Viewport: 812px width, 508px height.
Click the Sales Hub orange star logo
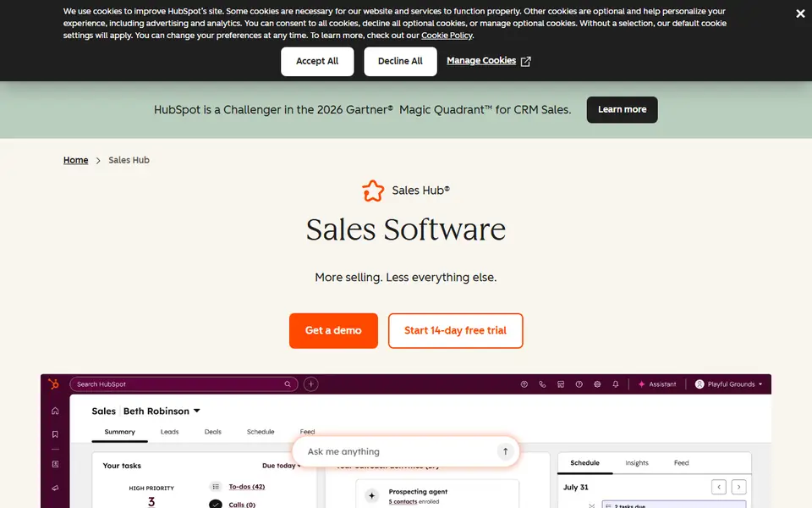click(373, 190)
